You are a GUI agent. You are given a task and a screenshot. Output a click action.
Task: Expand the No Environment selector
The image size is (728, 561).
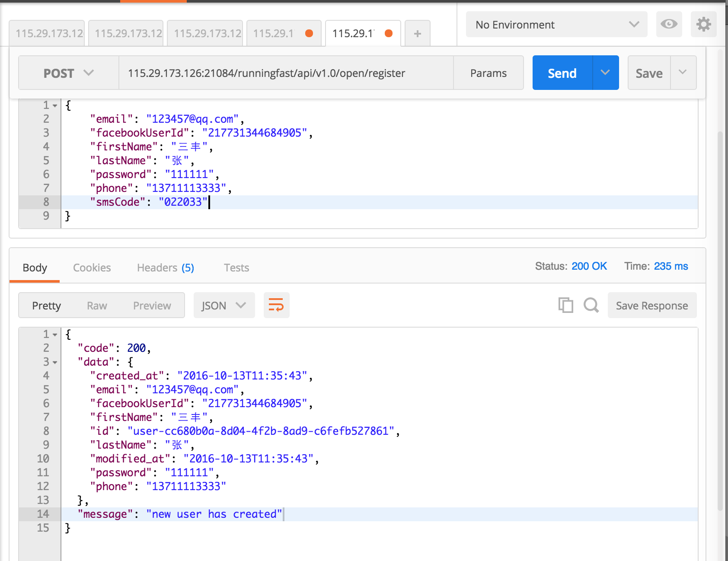point(556,25)
